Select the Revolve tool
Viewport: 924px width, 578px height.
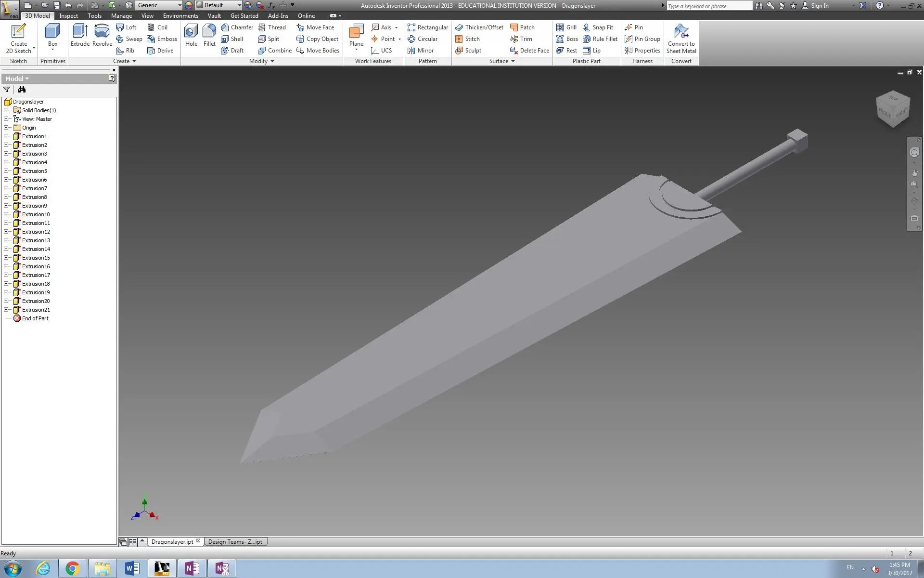tap(102, 35)
